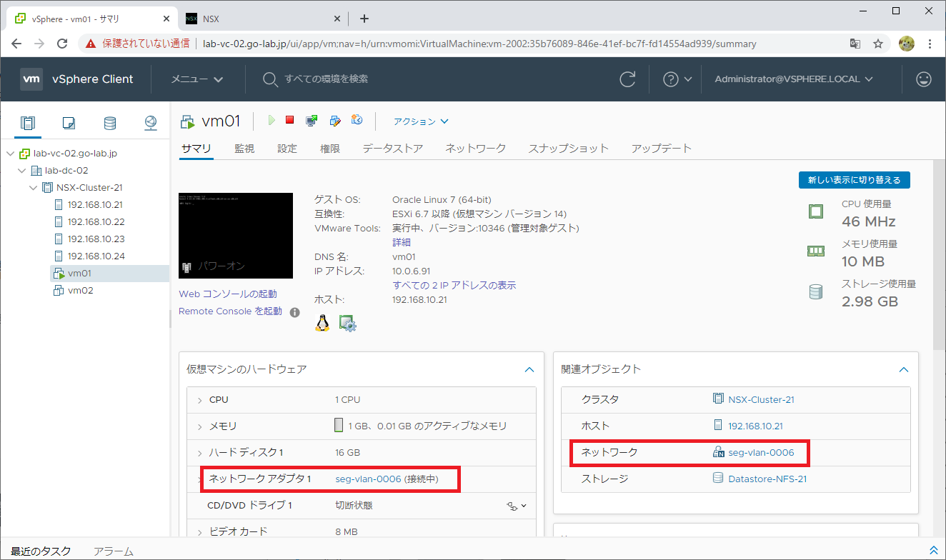The width and height of the screenshot is (946, 560).
Task: Expand the CPU hardware row
Action: point(199,400)
